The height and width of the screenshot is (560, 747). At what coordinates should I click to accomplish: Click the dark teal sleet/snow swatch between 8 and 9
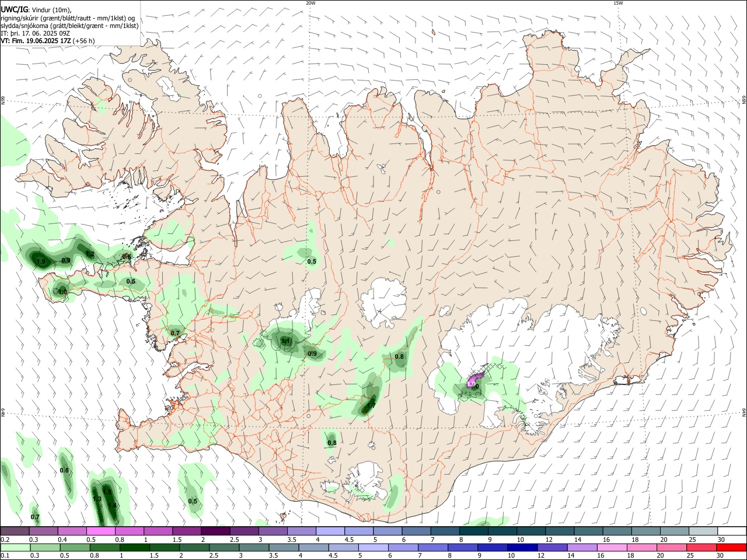pyautogui.click(x=474, y=531)
